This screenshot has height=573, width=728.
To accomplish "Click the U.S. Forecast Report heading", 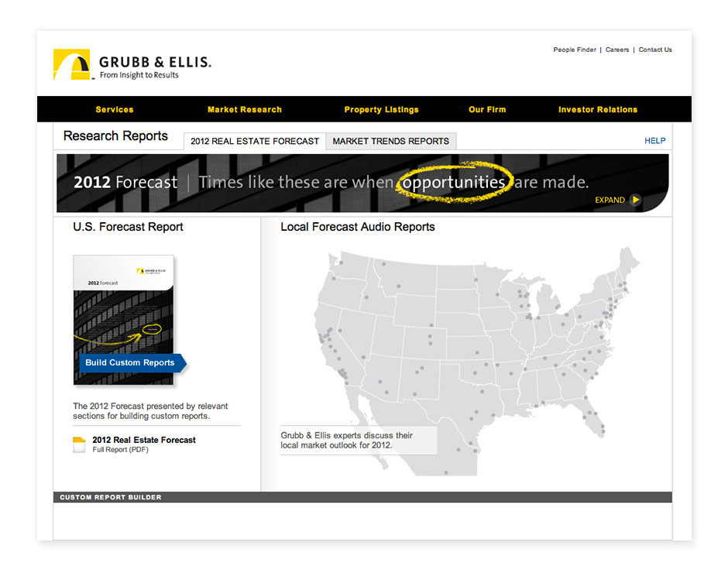I will pos(128,227).
